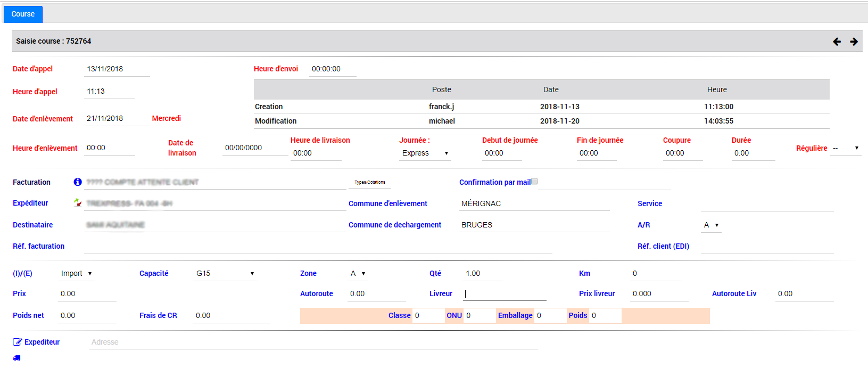This screenshot has height=367, width=868.
Task: Click the Classe field
Action: click(428, 316)
